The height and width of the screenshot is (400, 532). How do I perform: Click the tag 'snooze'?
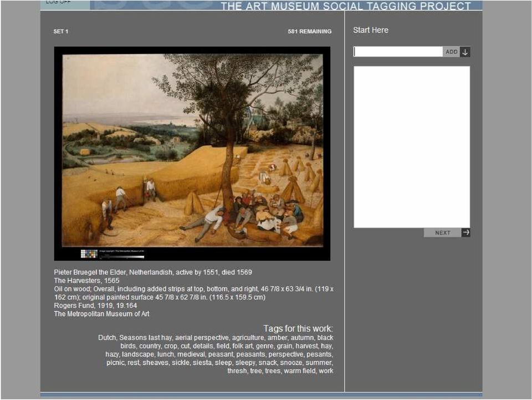click(291, 362)
